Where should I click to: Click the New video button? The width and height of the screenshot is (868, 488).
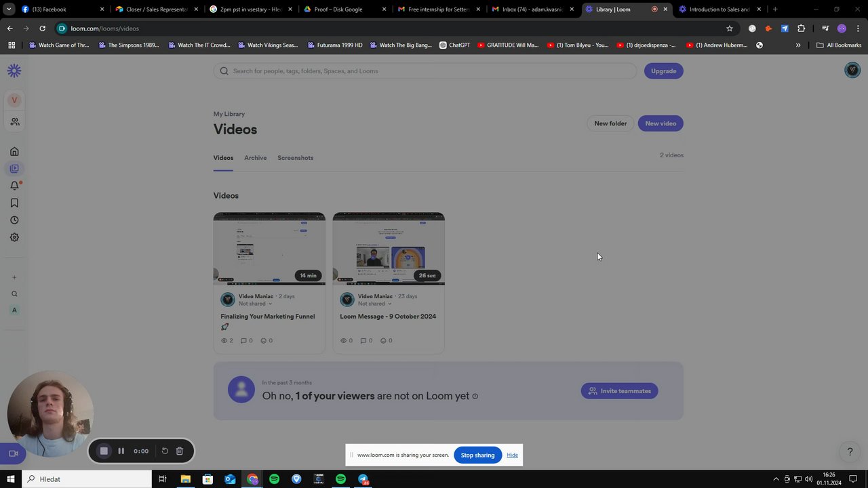(x=660, y=123)
